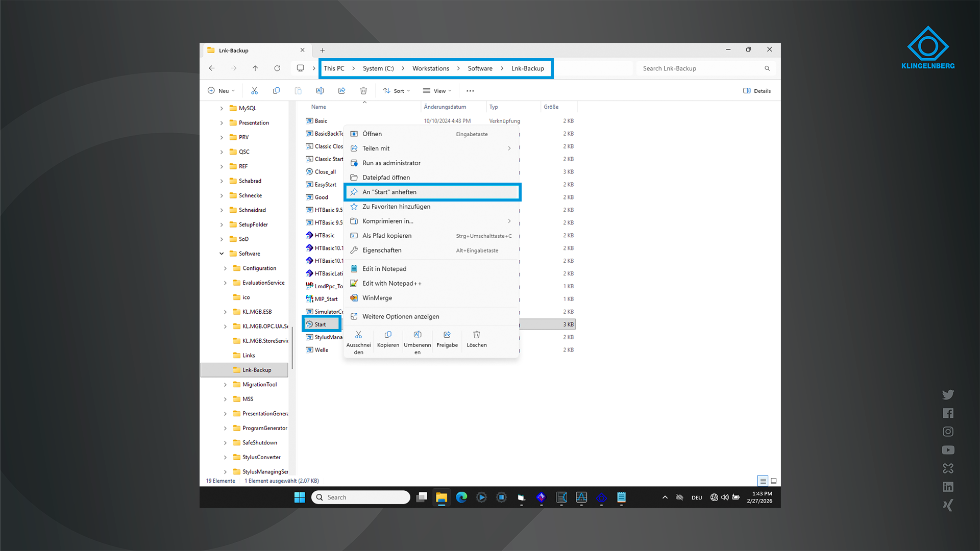Open the Windows Start menu
The width and height of the screenshot is (980, 551).
300,497
